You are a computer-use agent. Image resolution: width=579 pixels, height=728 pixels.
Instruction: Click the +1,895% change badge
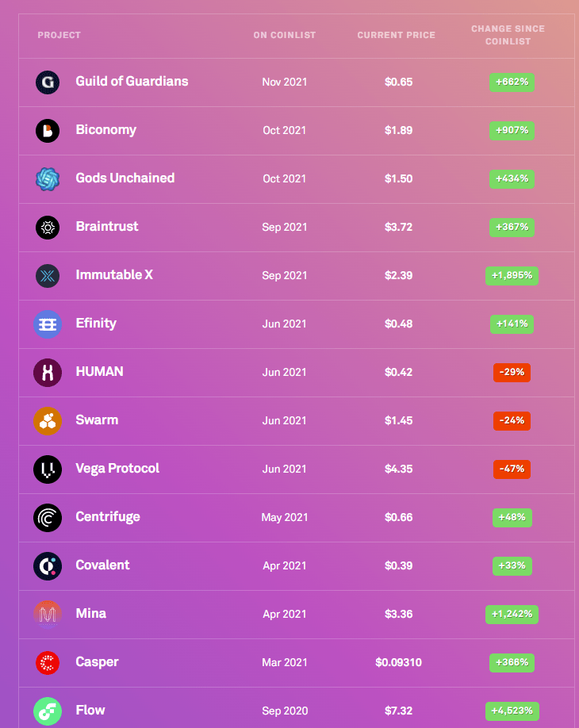pyautogui.click(x=512, y=275)
